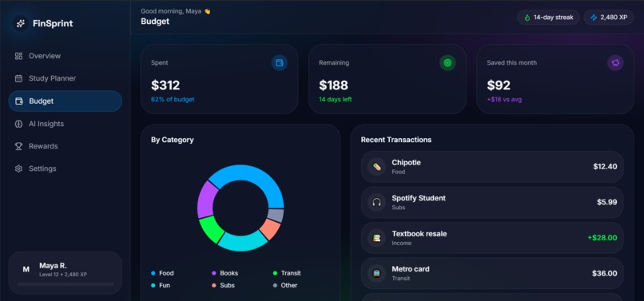Click the Fun legend label

[x=165, y=285]
